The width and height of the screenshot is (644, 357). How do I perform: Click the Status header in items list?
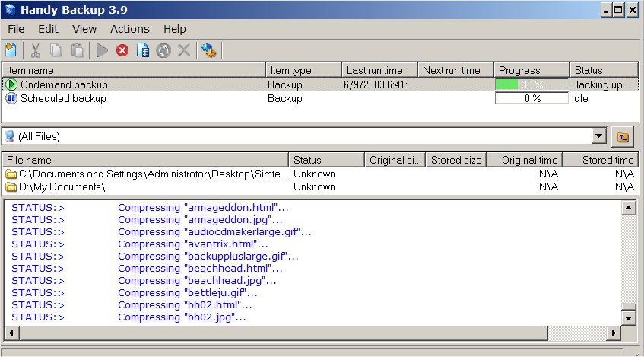coord(604,70)
